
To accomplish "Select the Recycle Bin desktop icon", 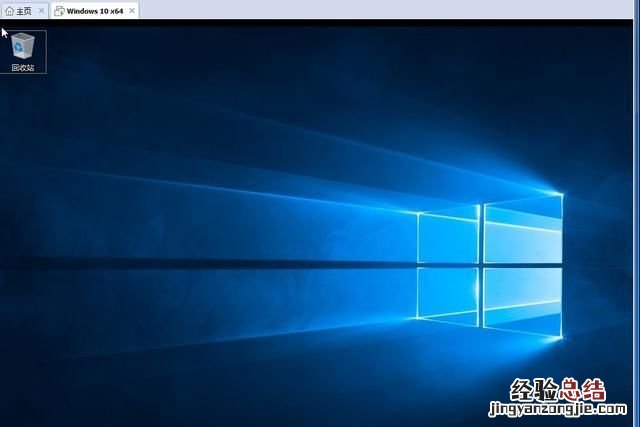I will (23, 46).
